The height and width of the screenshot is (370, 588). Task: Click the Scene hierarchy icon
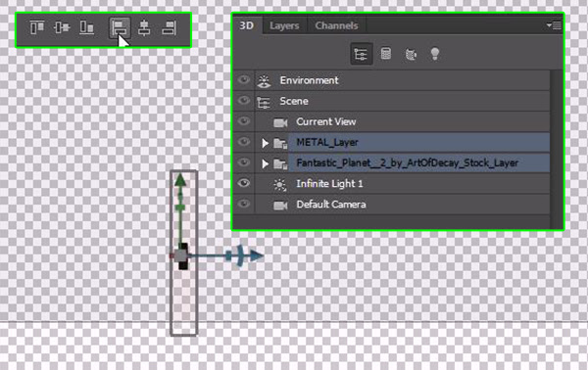tap(264, 102)
